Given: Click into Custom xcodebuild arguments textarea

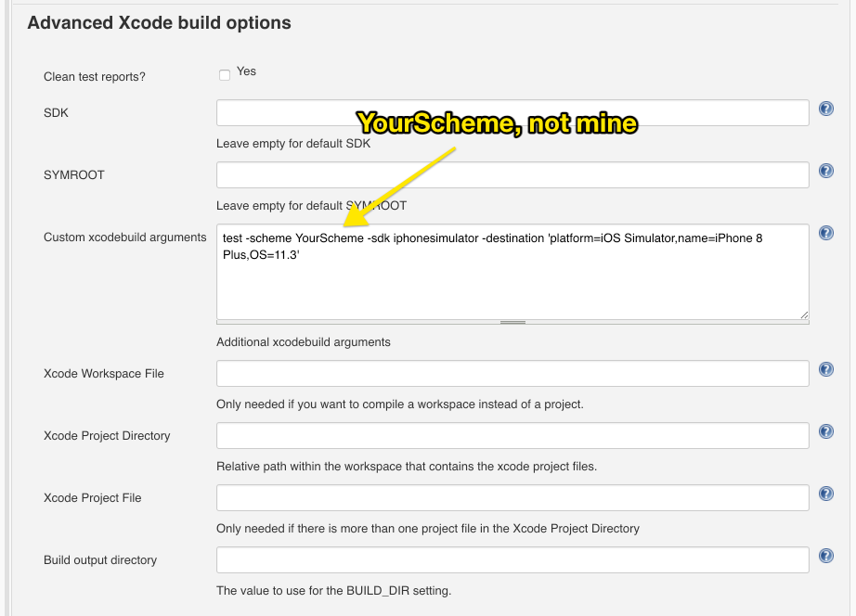Looking at the screenshot, I should pyautogui.click(x=512, y=272).
